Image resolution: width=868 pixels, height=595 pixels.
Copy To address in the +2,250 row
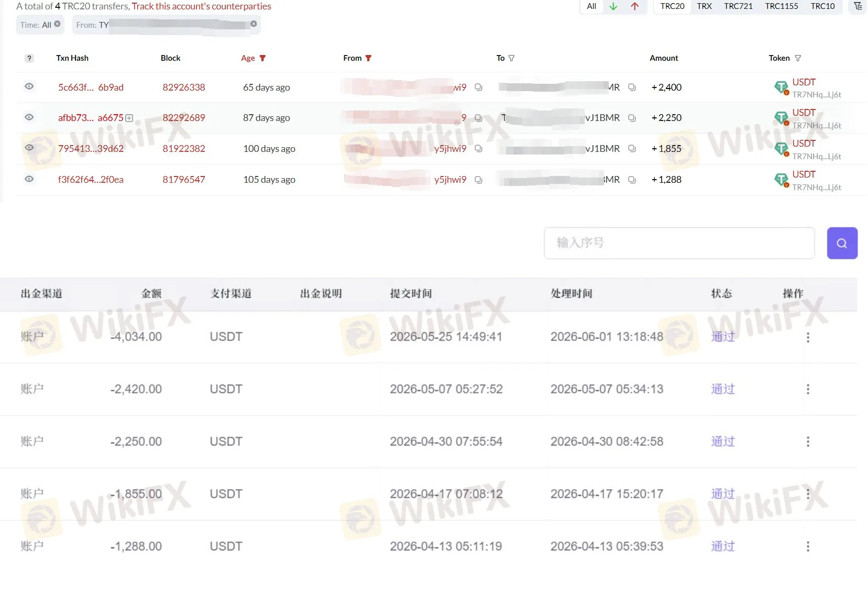click(632, 118)
